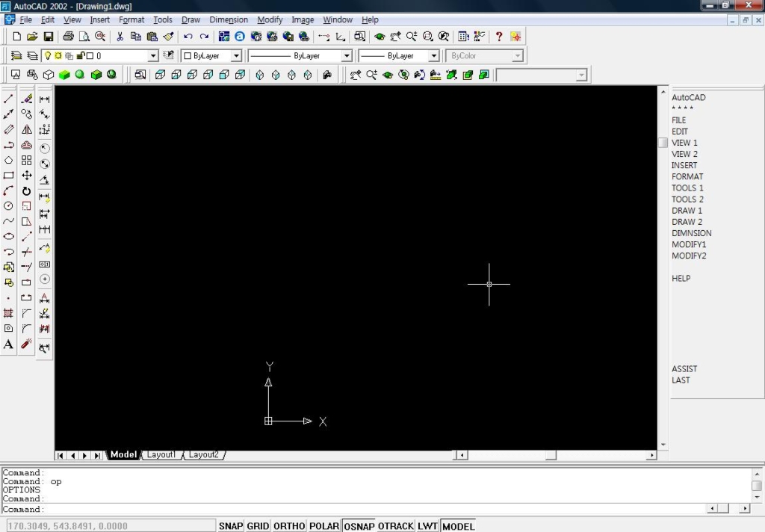Image resolution: width=765 pixels, height=532 pixels.
Task: Toggle layer 0 on/off lightbulb
Action: [48, 55]
